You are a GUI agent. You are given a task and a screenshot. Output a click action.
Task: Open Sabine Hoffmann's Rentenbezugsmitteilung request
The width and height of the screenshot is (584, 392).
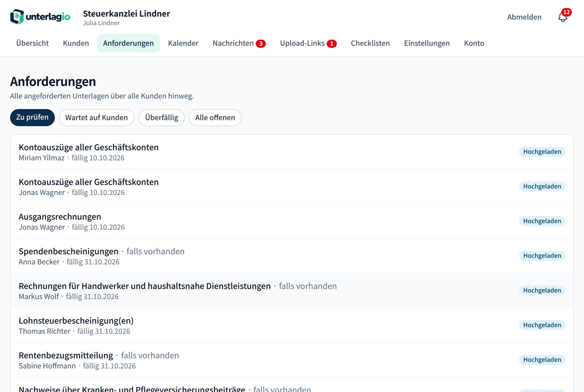pyautogui.click(x=292, y=360)
